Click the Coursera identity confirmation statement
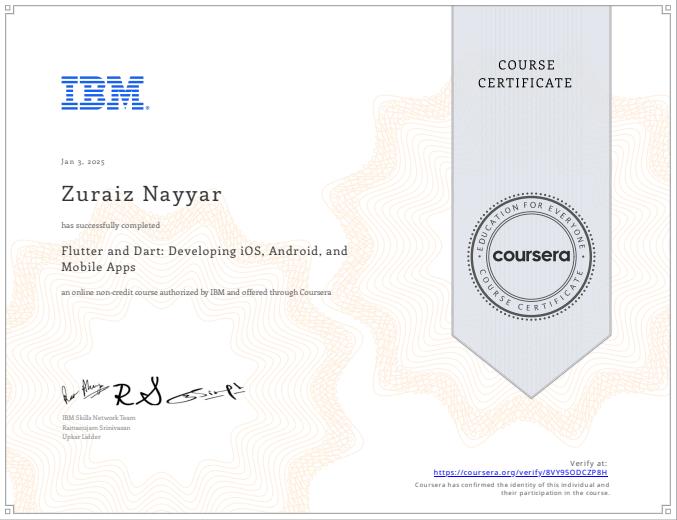The height and width of the screenshot is (520, 677). point(511,488)
